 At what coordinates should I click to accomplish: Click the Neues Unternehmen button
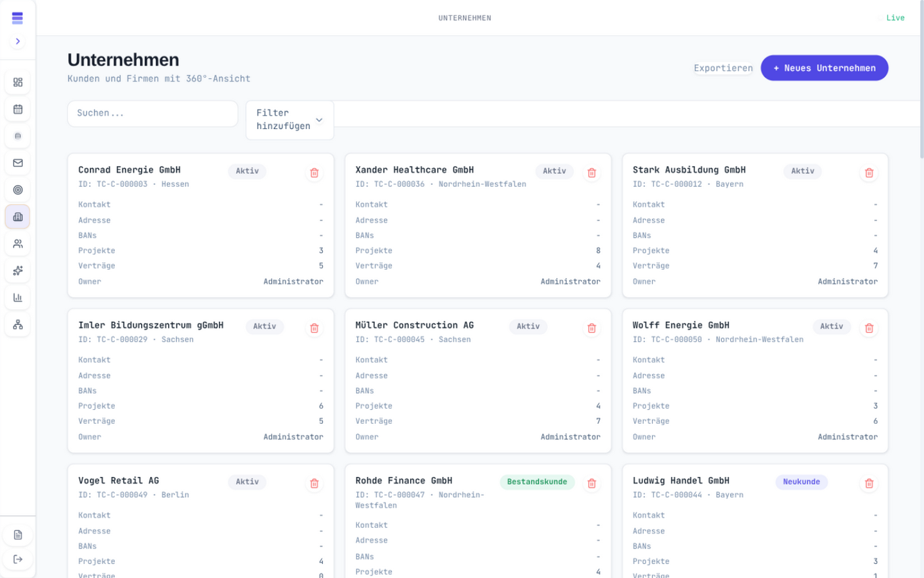(x=824, y=68)
